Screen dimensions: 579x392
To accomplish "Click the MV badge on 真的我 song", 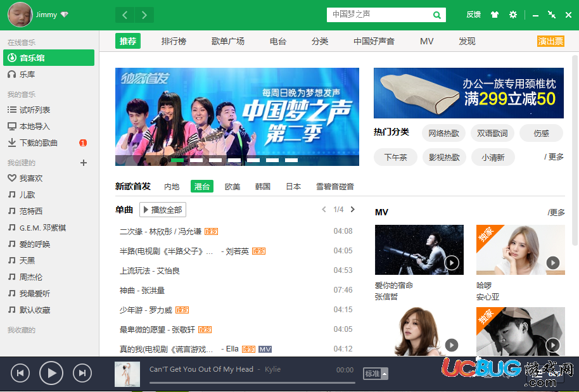I will click(x=265, y=349).
